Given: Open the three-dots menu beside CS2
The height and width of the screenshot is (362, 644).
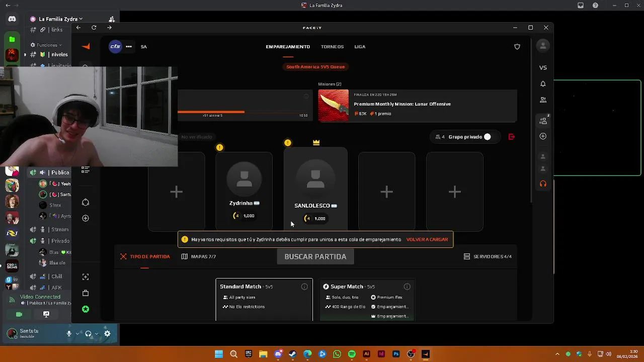Looking at the screenshot, I should click(x=129, y=46).
